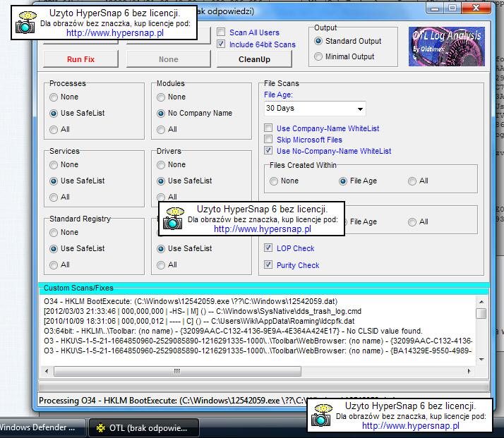This screenshot has width=504, height=438.
Task: Set Drivers to Use SafeList
Action: [161, 181]
